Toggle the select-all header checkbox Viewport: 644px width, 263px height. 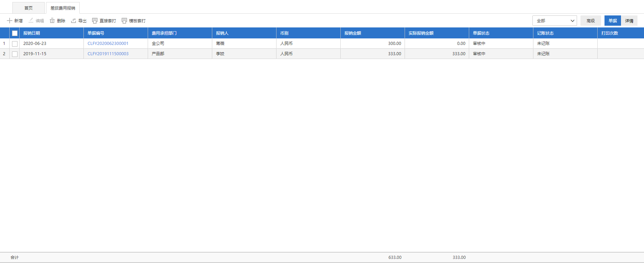tap(15, 33)
